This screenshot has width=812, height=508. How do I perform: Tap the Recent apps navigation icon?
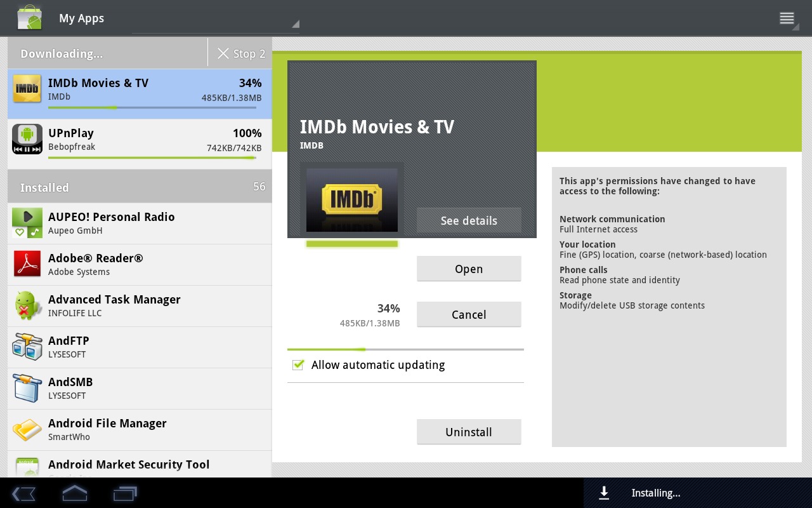click(125, 493)
